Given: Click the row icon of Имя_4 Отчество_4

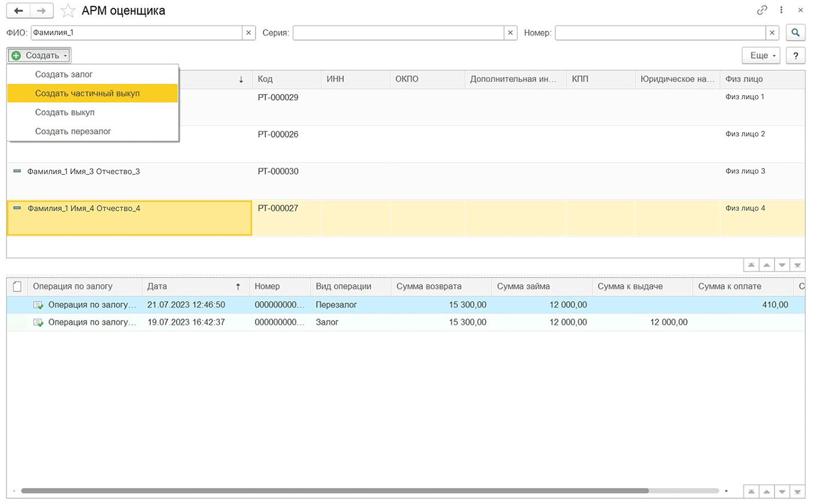Looking at the screenshot, I should click(x=17, y=208).
